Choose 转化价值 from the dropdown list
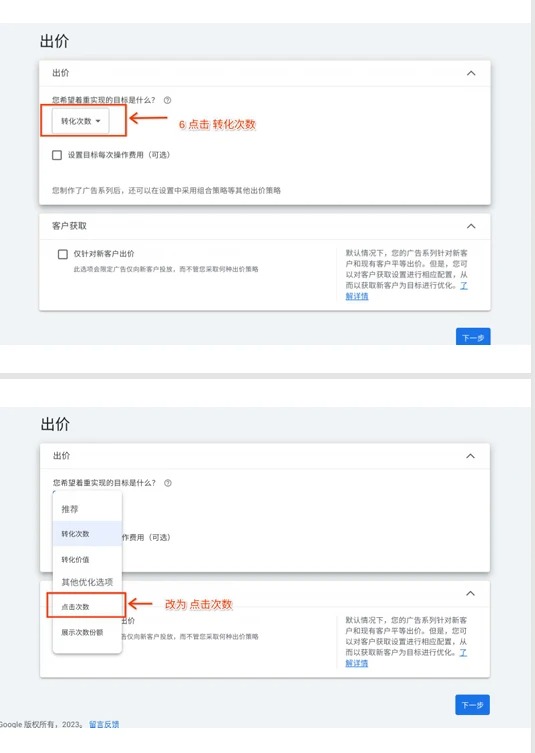The image size is (535, 753). click(x=87, y=559)
